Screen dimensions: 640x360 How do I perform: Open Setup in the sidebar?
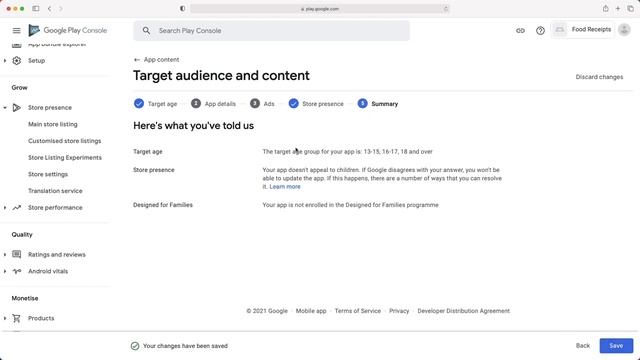36,60
